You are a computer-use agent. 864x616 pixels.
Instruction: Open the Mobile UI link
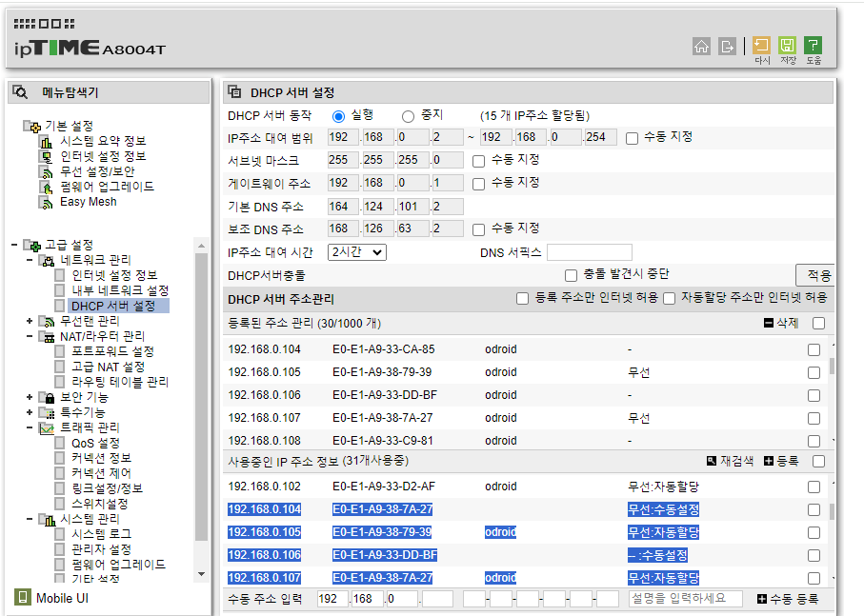(x=62, y=598)
